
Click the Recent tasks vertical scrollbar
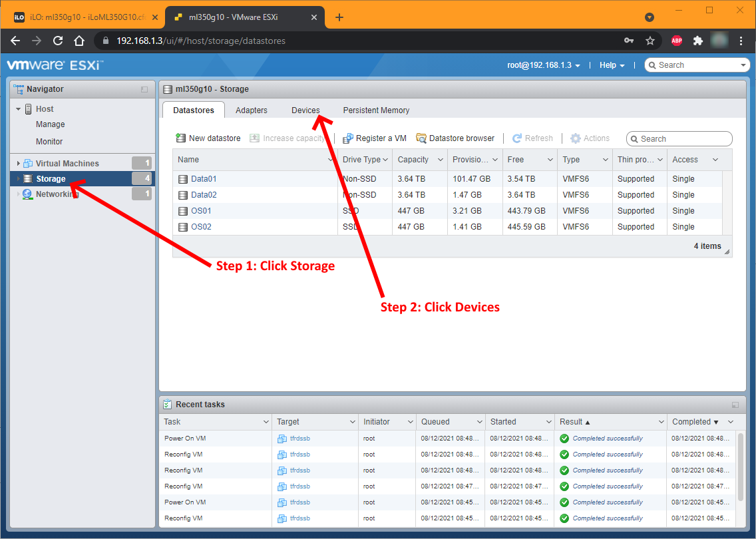[741, 466]
